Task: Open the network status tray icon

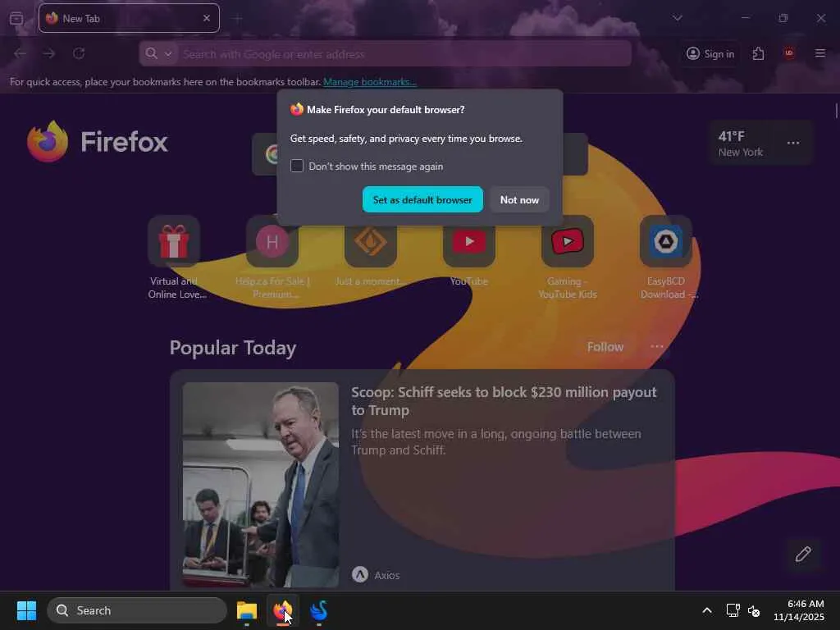Action: click(x=733, y=610)
